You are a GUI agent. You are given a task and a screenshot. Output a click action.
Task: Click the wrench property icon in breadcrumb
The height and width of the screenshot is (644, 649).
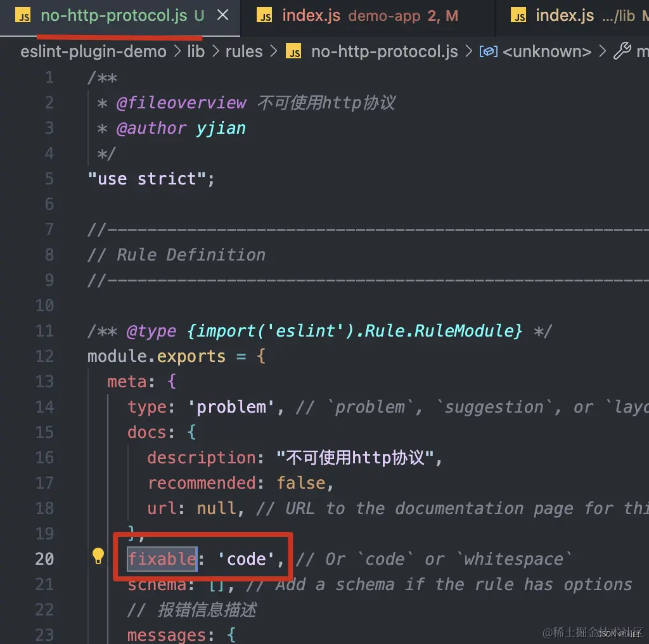[x=622, y=51]
